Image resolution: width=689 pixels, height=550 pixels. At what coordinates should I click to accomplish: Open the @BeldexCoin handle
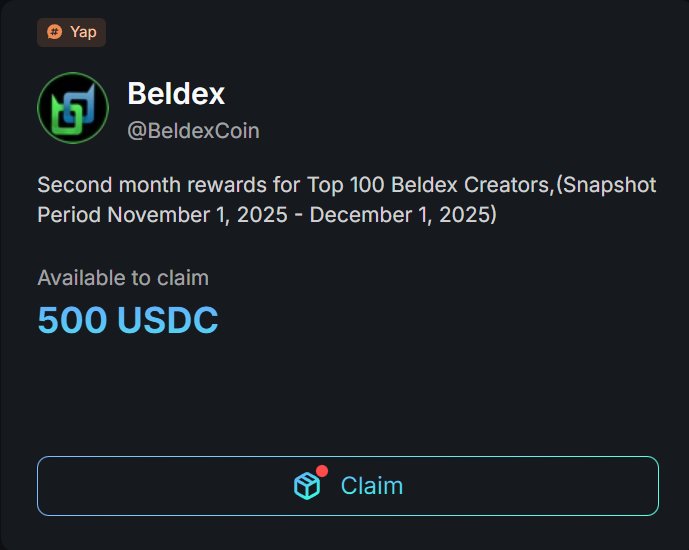193,131
